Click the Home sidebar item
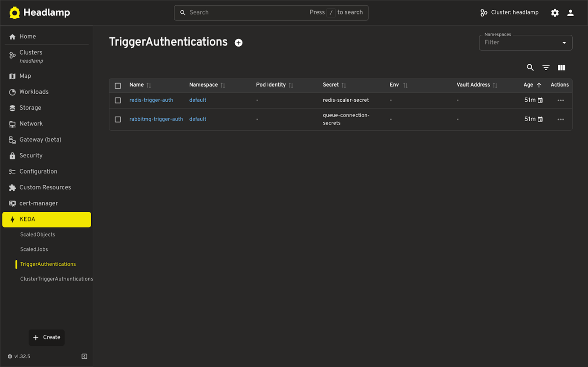The width and height of the screenshot is (588, 367). click(46, 37)
